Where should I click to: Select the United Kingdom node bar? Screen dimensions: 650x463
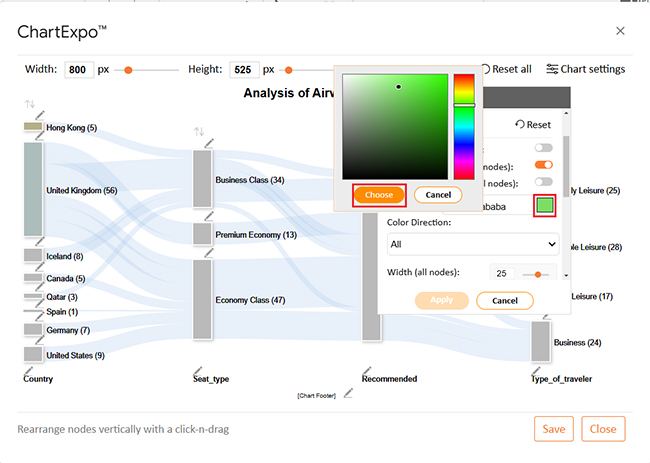(33, 189)
